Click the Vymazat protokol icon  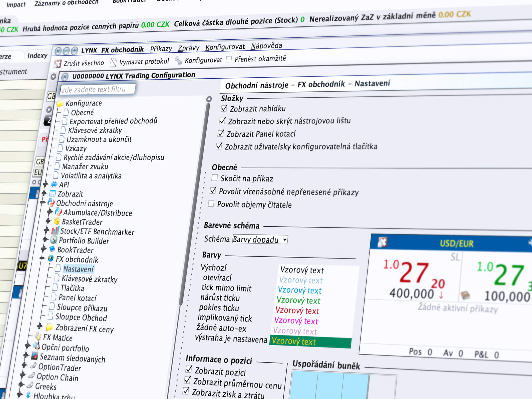(x=113, y=63)
